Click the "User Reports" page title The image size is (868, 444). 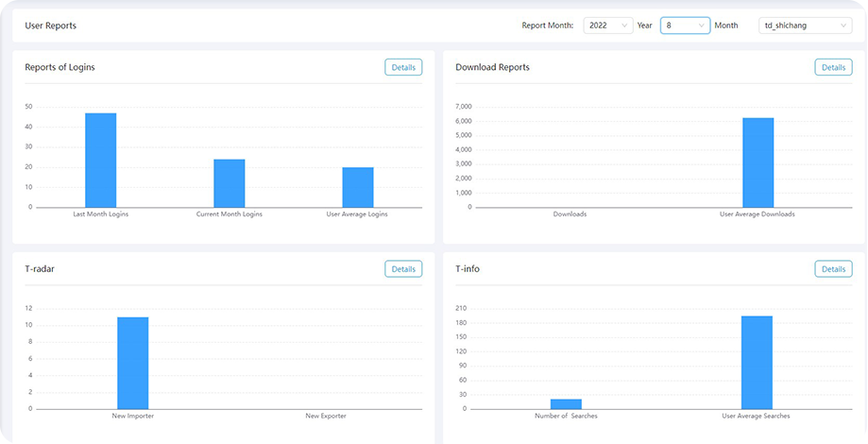50,26
